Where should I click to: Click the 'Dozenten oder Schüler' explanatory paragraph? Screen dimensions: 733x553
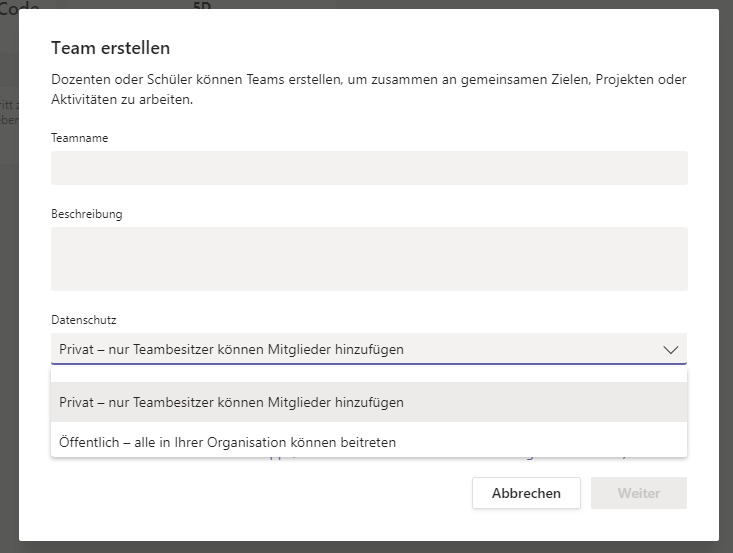click(368, 89)
